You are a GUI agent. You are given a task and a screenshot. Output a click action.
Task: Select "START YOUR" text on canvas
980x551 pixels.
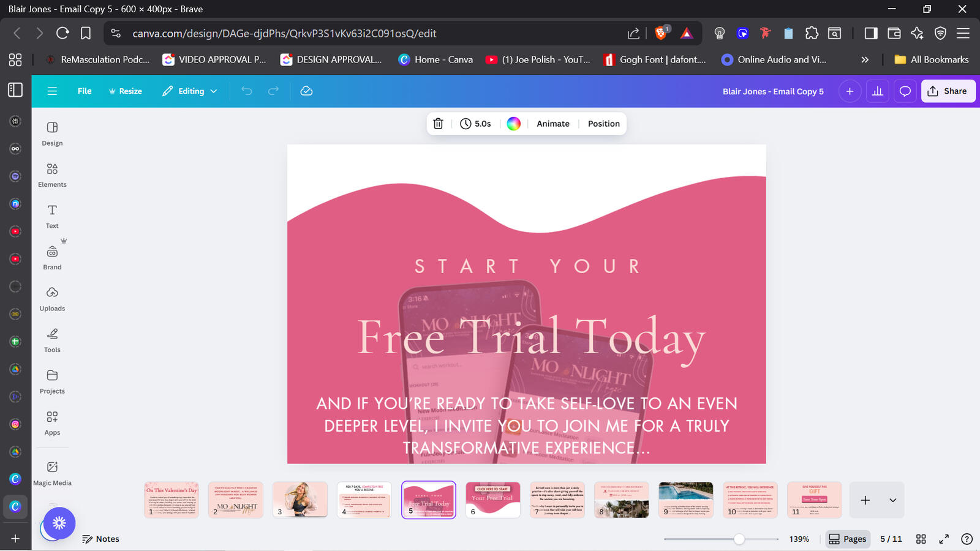click(x=527, y=266)
